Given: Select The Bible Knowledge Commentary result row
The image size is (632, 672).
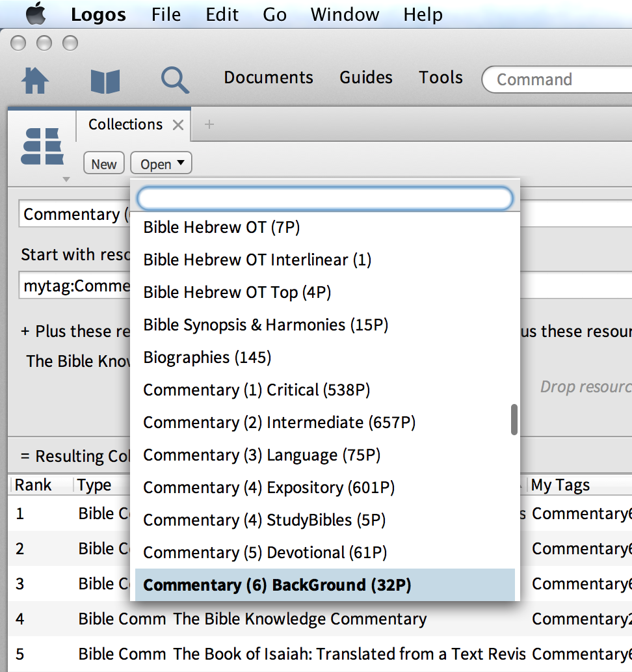Looking at the screenshot, I should point(320,619).
